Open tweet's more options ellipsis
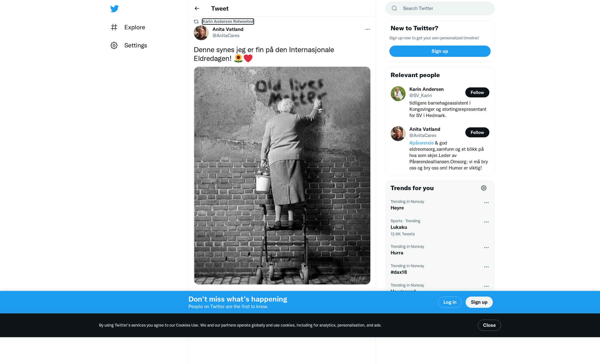This screenshot has height=364, width=600. tap(367, 29)
